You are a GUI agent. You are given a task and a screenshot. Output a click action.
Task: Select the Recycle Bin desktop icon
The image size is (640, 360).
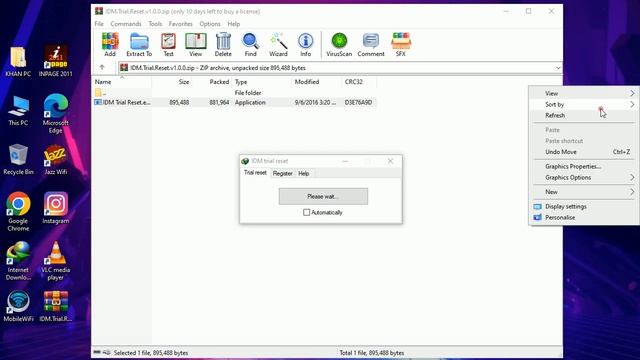pyautogui.click(x=18, y=160)
